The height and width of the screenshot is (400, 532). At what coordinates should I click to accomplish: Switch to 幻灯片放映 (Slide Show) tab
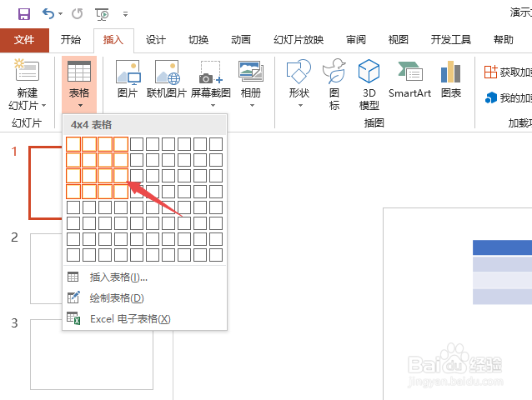[299, 40]
